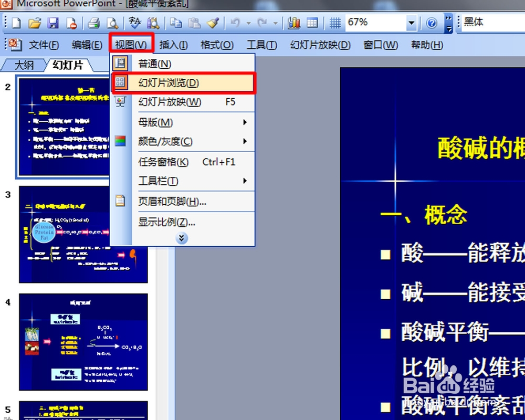This screenshot has width=525, height=420.
Task: Select slide 2 thumbnail
Action: click(x=64, y=127)
